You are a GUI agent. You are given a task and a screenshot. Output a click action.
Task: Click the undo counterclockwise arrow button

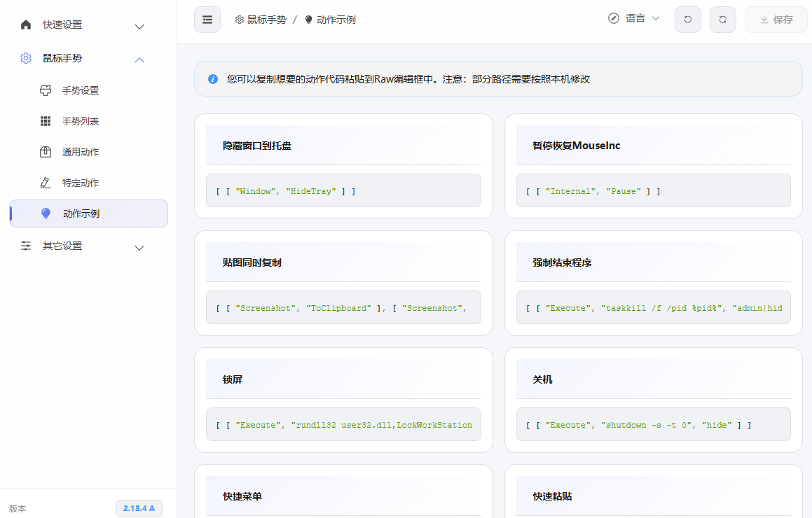(x=688, y=20)
